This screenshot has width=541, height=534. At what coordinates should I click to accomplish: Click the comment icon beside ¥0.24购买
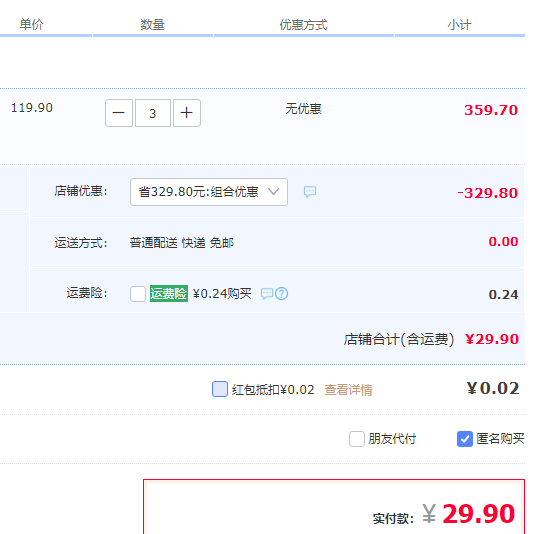(x=267, y=294)
